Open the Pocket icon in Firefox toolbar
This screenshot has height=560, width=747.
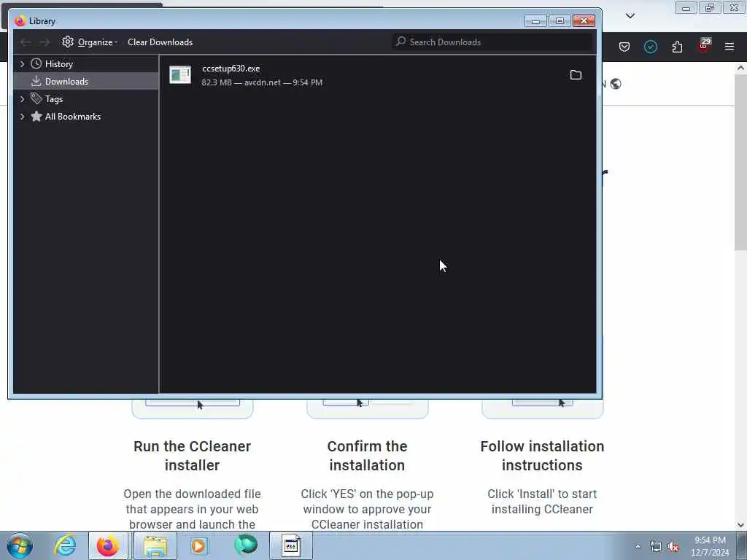tap(624, 47)
